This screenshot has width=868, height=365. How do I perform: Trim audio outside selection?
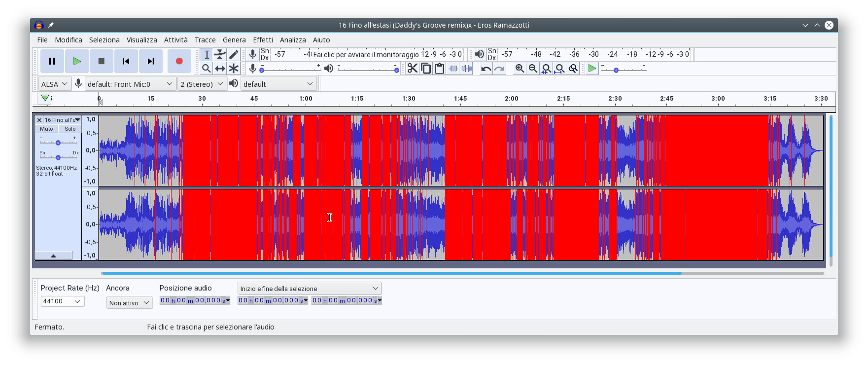[453, 68]
